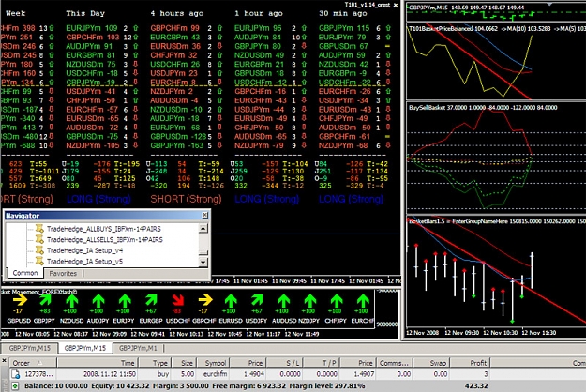586x392 pixels.
Task: Switch to Navigator Common tab
Action: pos(25,273)
